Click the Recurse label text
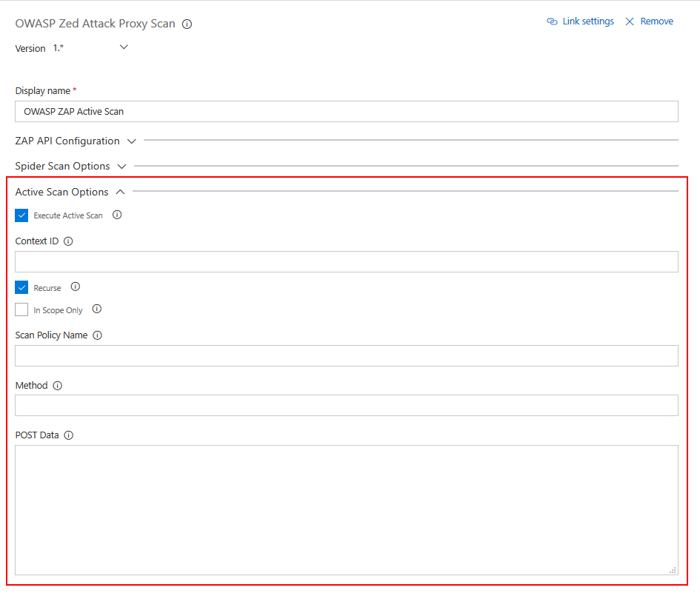The height and width of the screenshot is (596, 700). (47, 288)
